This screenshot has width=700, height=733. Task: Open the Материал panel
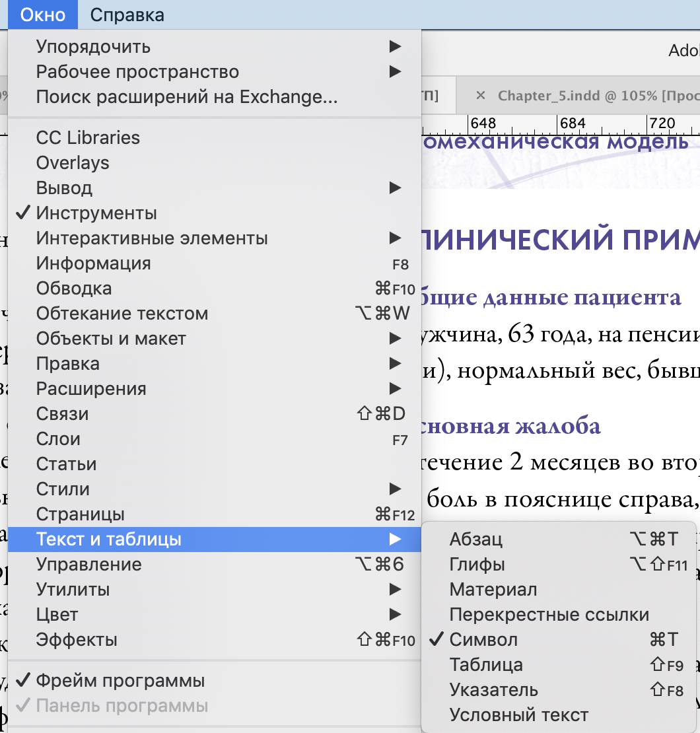[x=559, y=590]
